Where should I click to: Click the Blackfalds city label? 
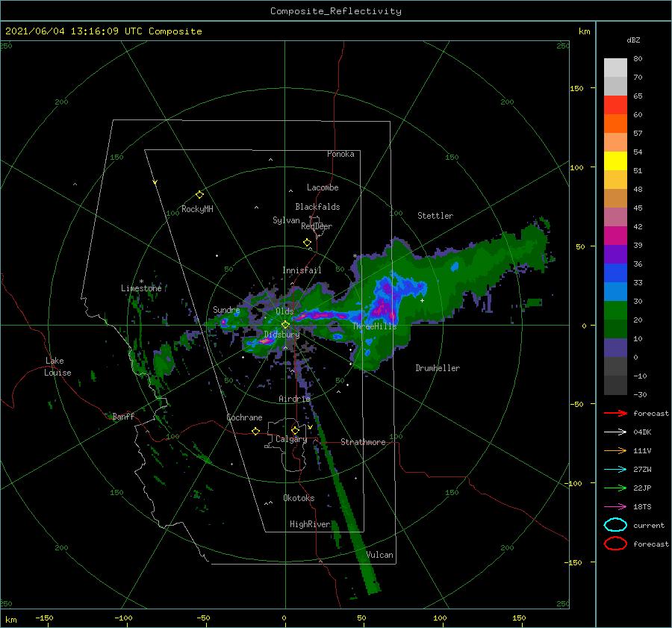tap(317, 207)
